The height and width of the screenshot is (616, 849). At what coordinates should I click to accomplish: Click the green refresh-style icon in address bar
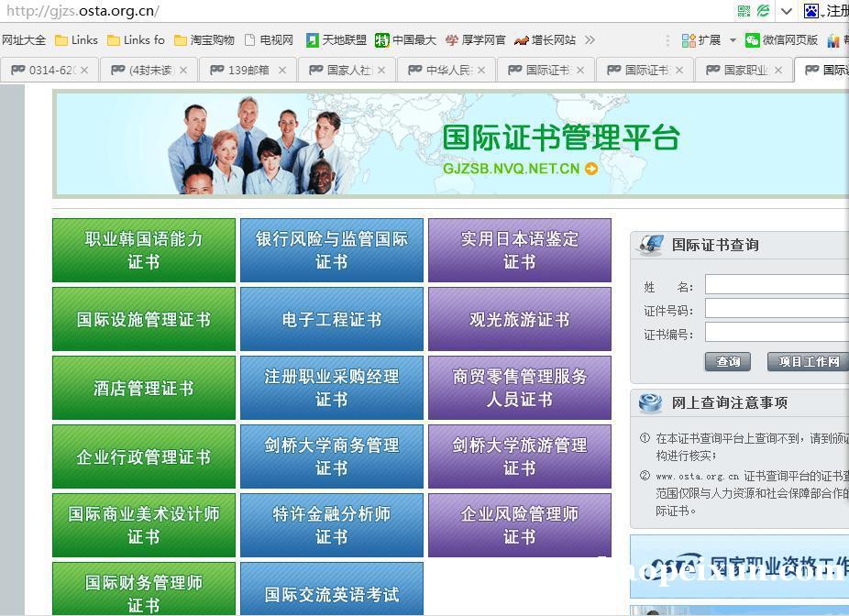coord(763,11)
